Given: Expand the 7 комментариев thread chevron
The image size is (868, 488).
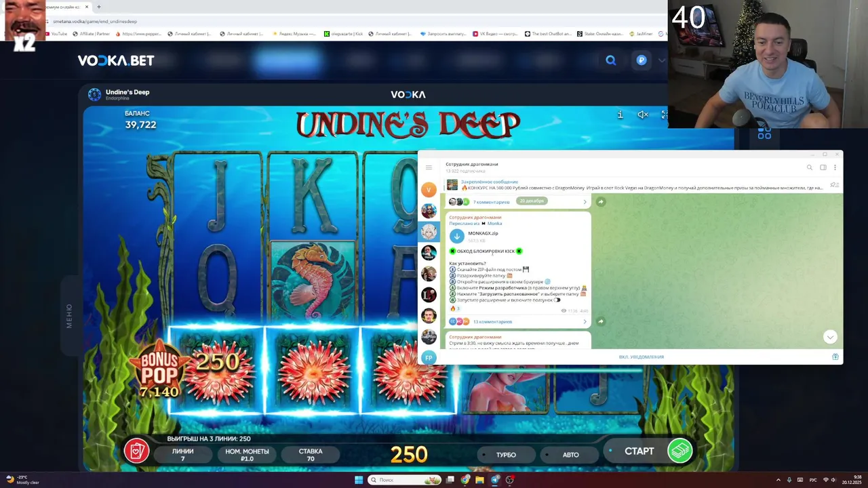Looking at the screenshot, I should click(x=585, y=201).
